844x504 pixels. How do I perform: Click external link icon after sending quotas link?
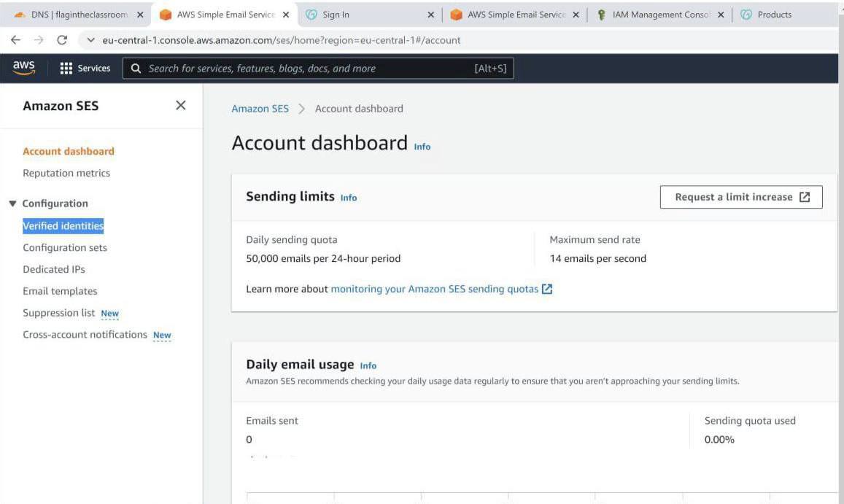click(x=547, y=289)
